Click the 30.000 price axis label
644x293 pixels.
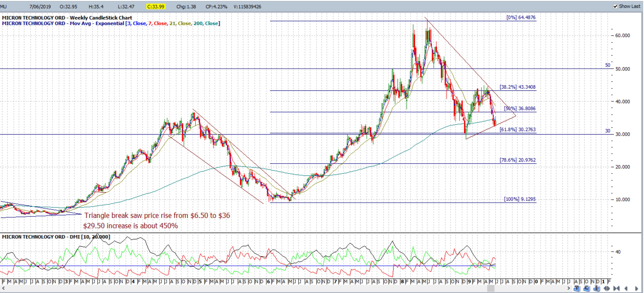point(623,134)
